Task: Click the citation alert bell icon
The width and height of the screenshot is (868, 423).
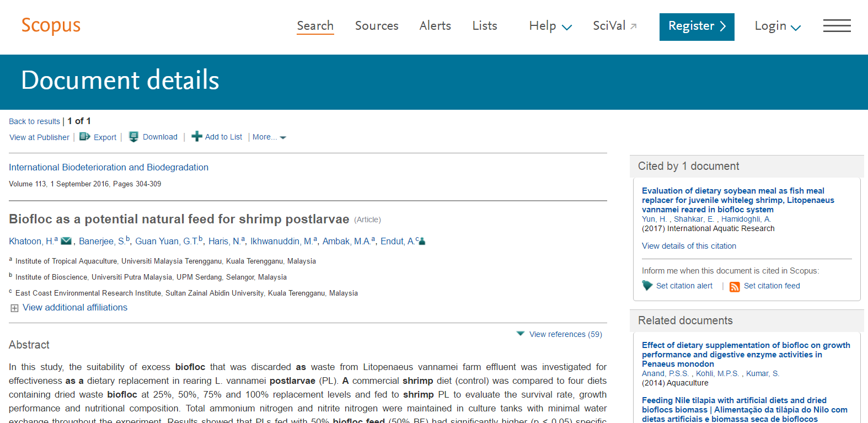Action: 647,286
